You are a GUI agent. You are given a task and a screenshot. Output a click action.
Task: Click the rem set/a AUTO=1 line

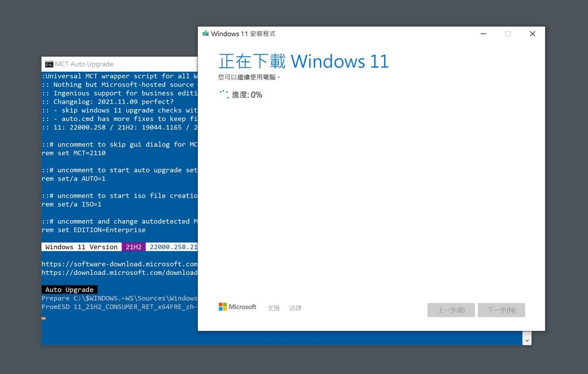(x=73, y=179)
